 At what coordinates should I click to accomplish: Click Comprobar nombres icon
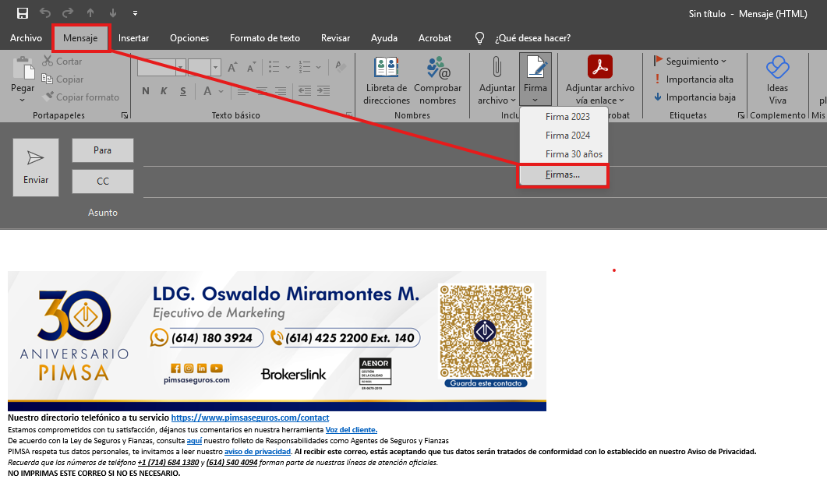point(438,80)
